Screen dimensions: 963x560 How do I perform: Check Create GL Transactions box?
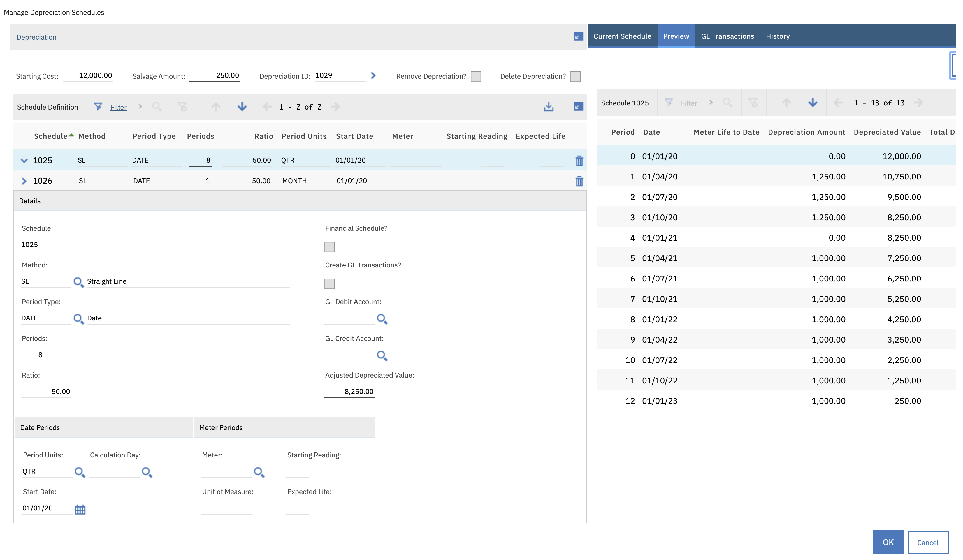tap(329, 283)
